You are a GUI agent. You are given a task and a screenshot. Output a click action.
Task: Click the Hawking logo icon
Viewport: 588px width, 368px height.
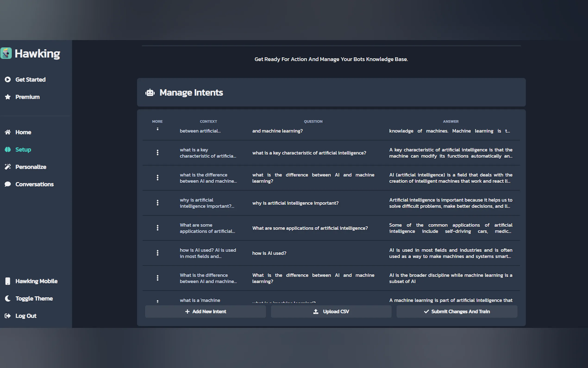pos(6,53)
